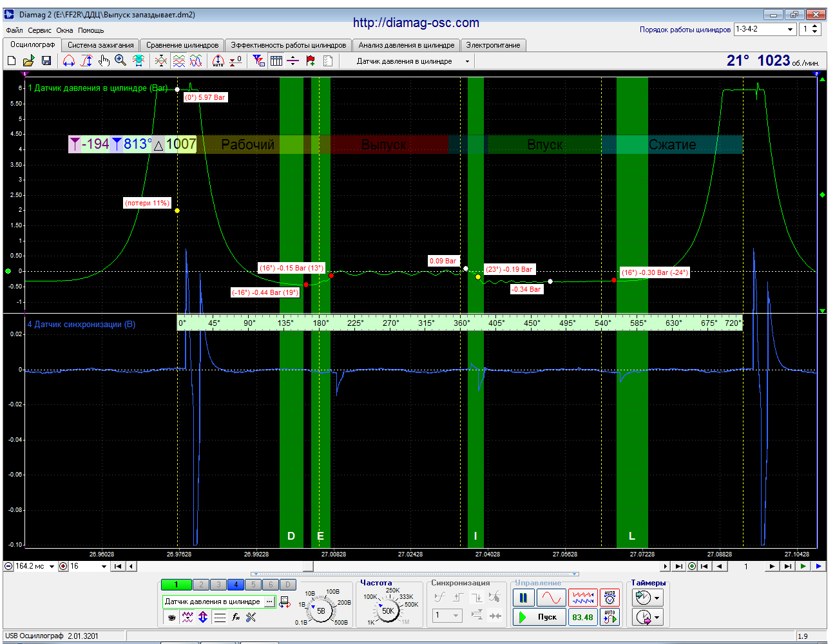
Task: Click the Пуск start button
Action: click(539, 617)
